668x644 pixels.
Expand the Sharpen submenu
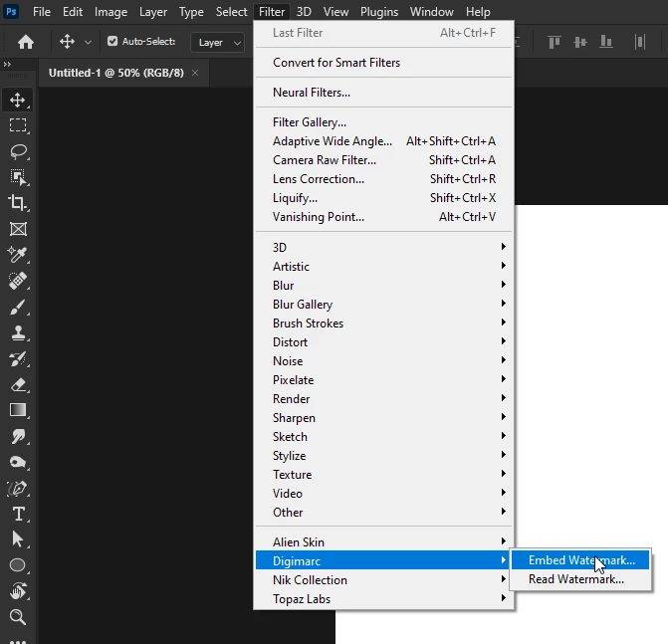tap(383, 417)
